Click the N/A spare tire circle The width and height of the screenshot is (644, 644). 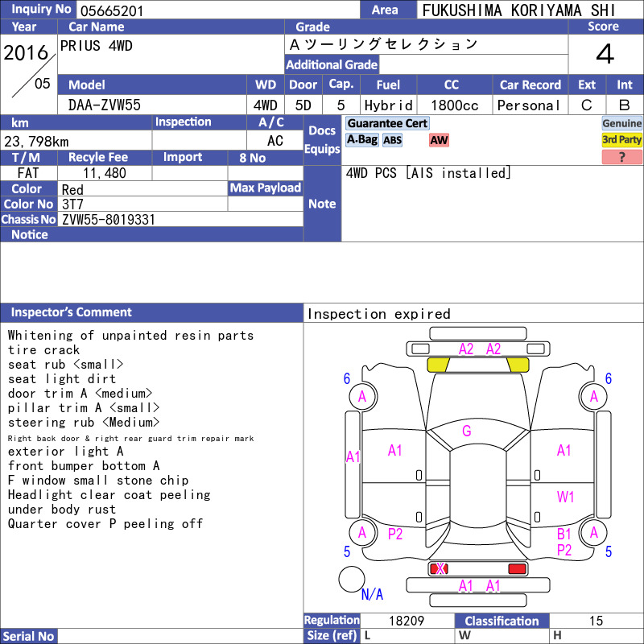(x=352, y=579)
